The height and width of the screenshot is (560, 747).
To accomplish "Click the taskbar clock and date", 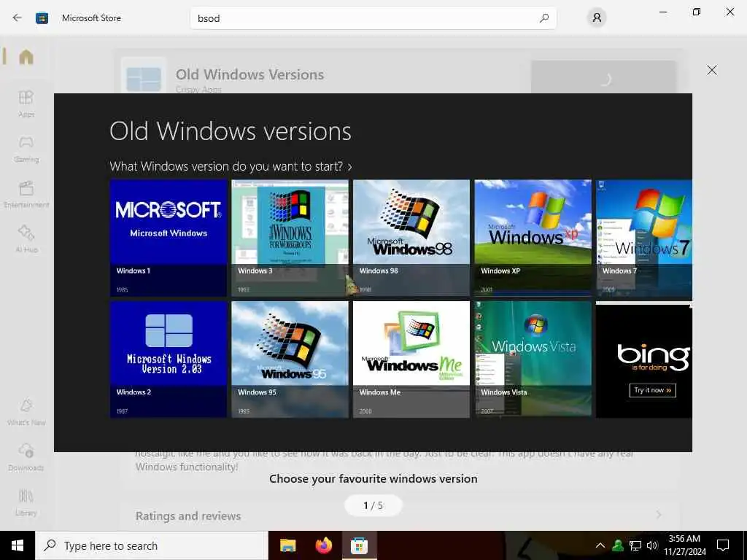I will [684, 545].
